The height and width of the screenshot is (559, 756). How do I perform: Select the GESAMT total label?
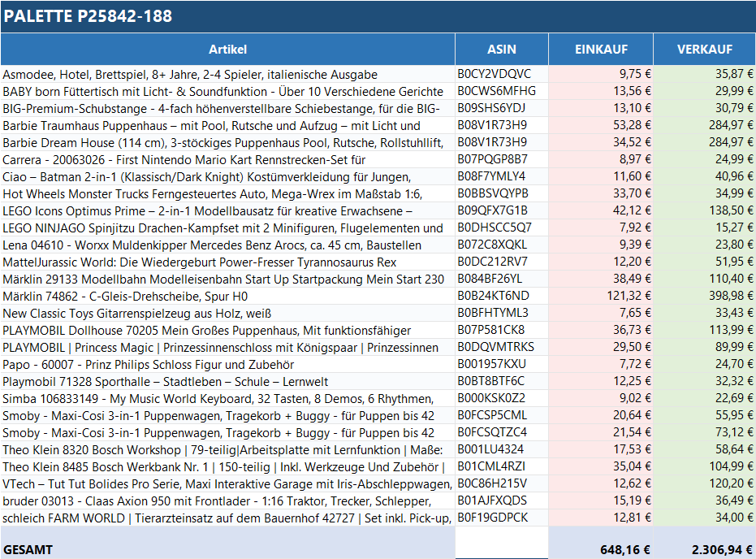tap(28, 549)
